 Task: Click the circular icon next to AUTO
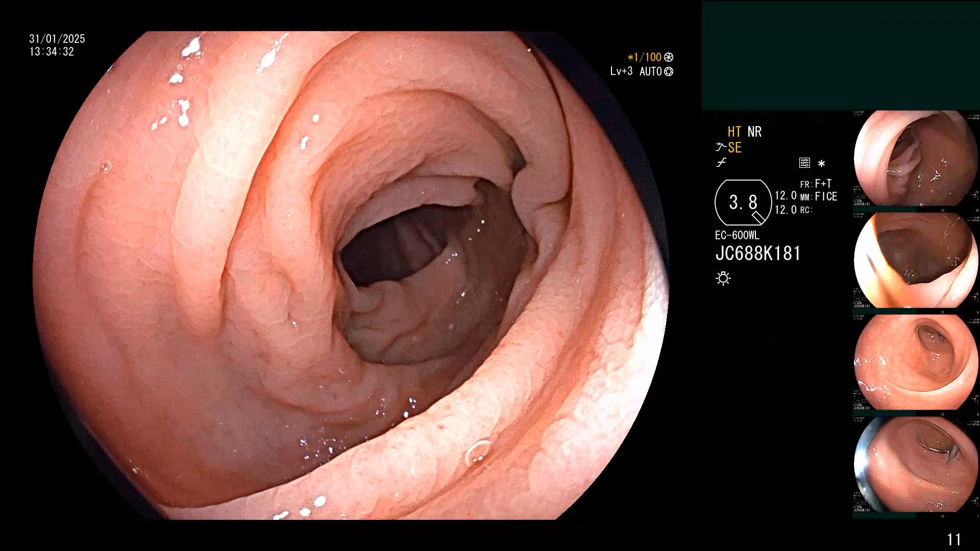pyautogui.click(x=669, y=71)
